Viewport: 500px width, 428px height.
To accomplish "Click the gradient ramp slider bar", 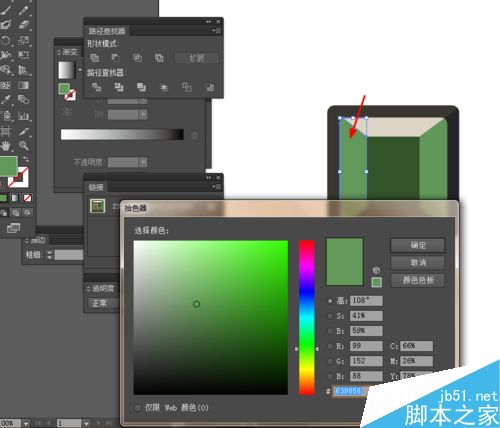I will (122, 134).
